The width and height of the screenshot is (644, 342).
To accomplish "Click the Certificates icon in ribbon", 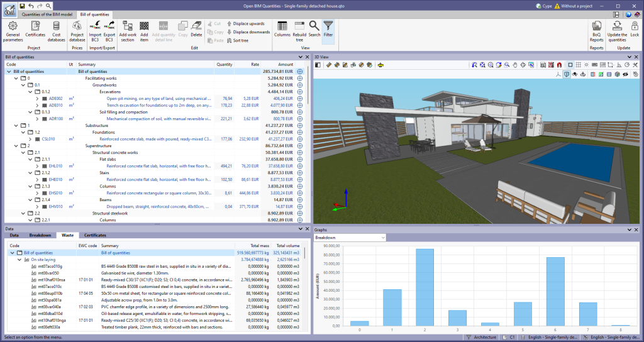I will (35, 30).
